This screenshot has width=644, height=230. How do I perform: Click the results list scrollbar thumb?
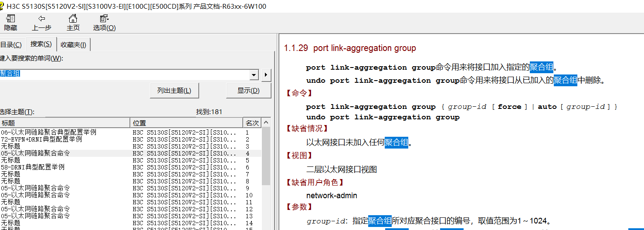(266, 156)
